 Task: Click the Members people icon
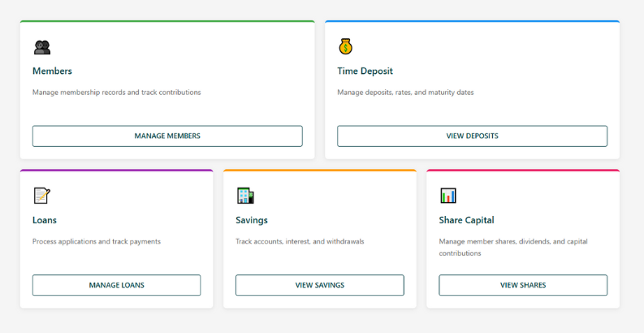point(42,47)
